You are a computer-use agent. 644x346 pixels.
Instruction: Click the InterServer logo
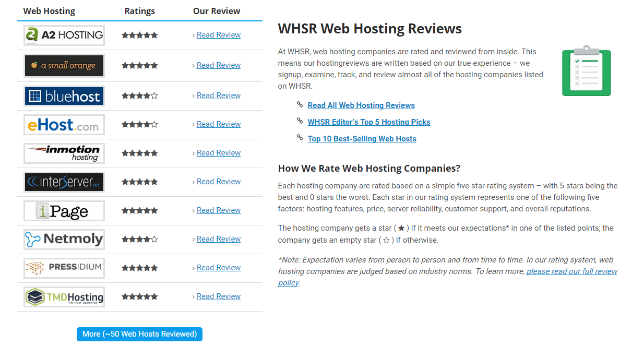coord(64,182)
